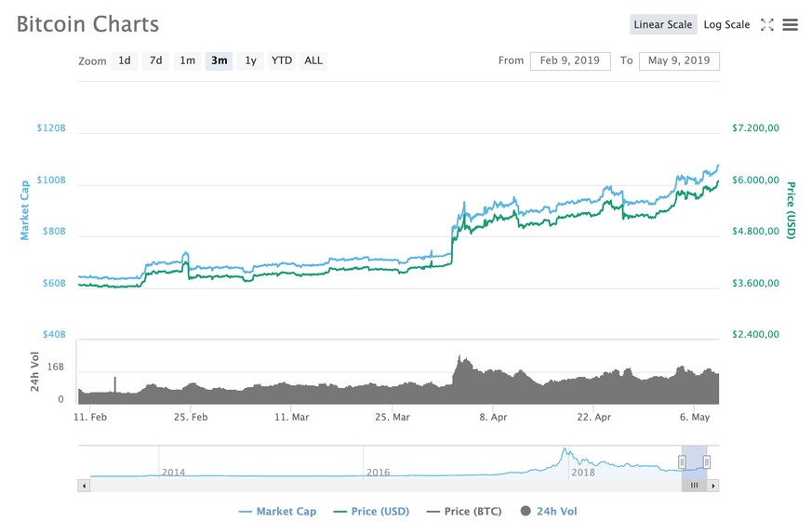The height and width of the screenshot is (521, 812).
Task: Click the navigator right scroll arrow
Action: (713, 486)
